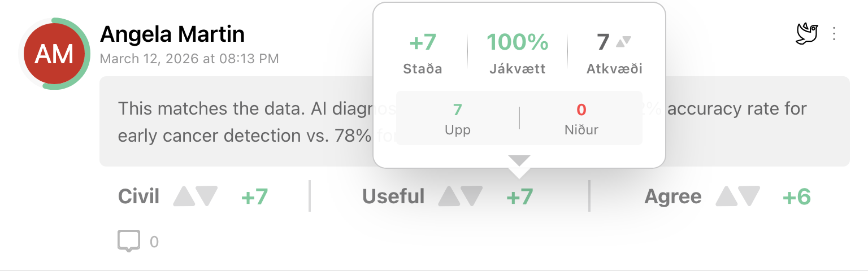Downvote the comment as Civil
This screenshot has height=271, width=868.
[206, 196]
